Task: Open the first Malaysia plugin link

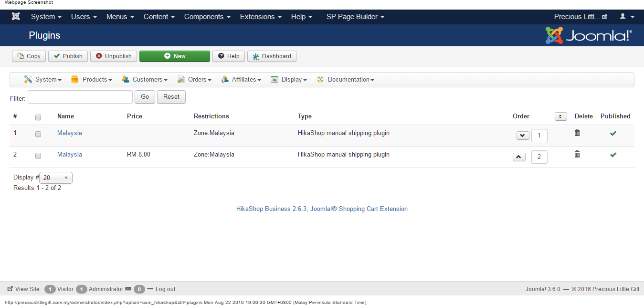Action: click(70, 133)
